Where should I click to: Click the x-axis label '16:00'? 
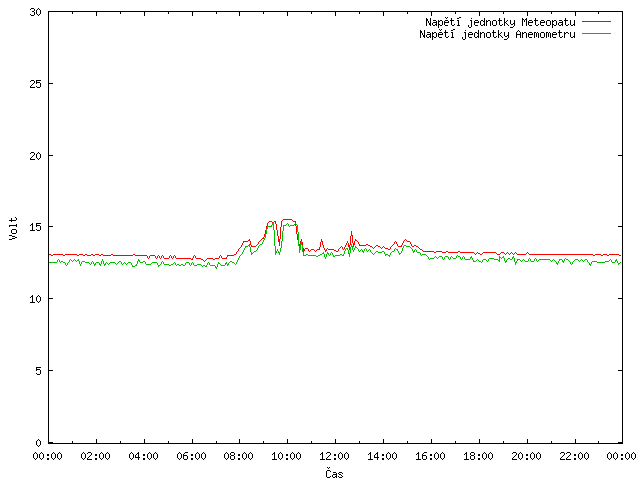coord(430,456)
